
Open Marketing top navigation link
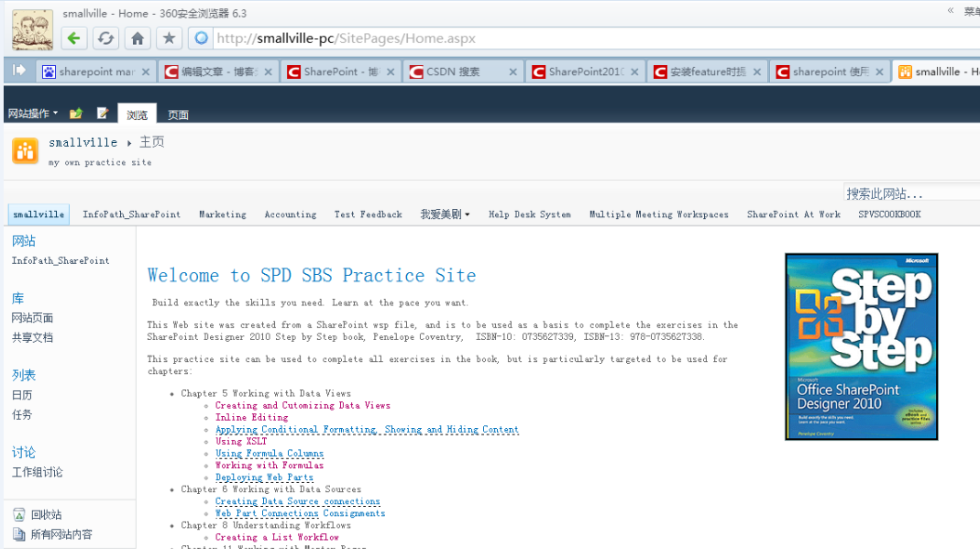click(x=223, y=214)
